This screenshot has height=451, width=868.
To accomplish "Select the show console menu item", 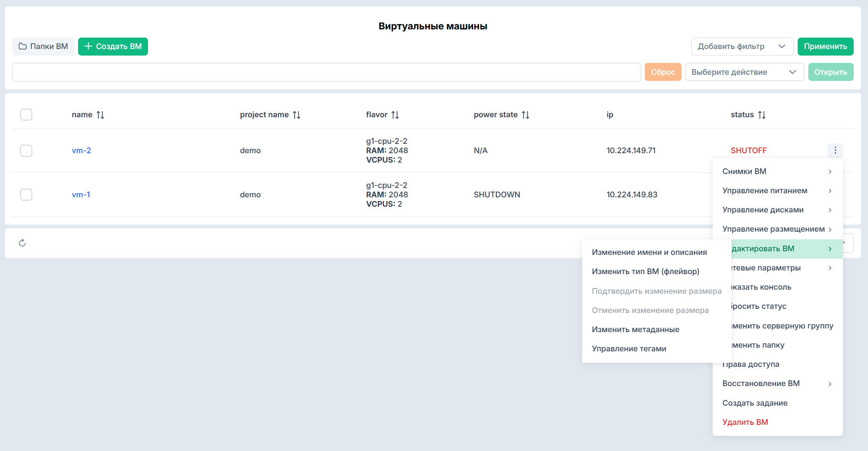I will click(x=787, y=287).
